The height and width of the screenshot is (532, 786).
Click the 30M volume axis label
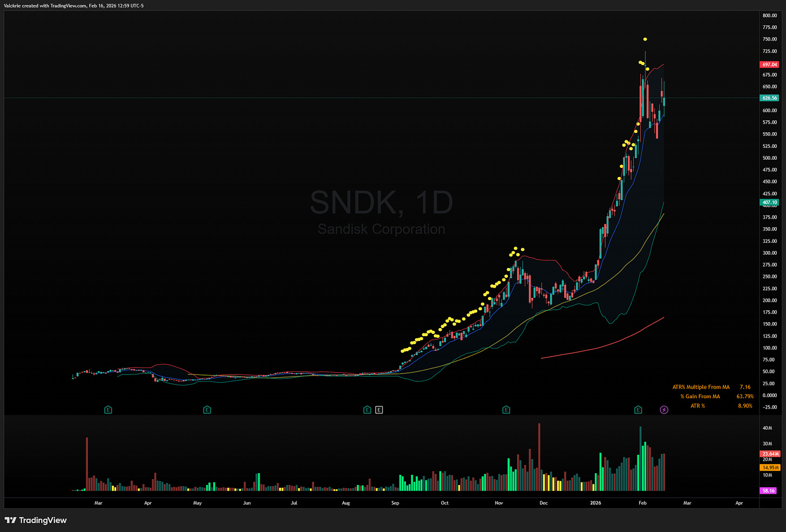pyautogui.click(x=767, y=444)
